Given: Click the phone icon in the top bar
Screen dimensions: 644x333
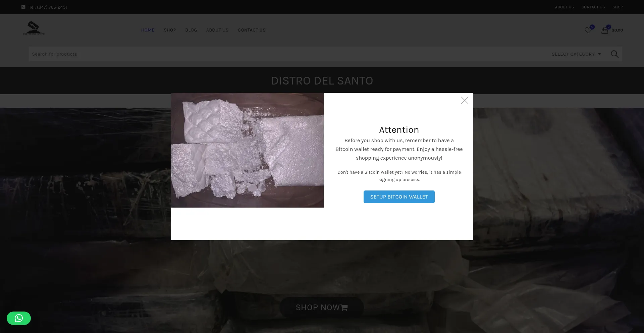Looking at the screenshot, I should 23,7.
